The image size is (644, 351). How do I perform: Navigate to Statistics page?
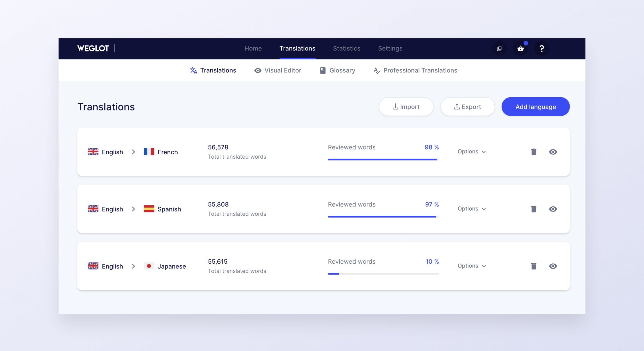pyautogui.click(x=346, y=48)
